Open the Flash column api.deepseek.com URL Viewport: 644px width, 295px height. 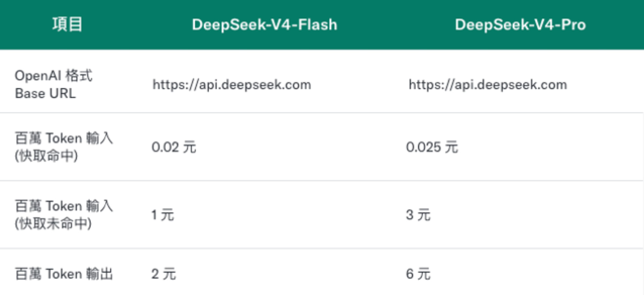coord(232,85)
